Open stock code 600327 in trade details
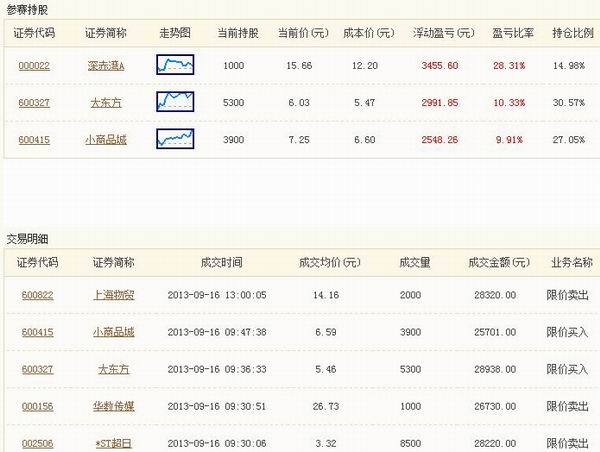Viewport: 600px width, 452px height. pos(38,369)
